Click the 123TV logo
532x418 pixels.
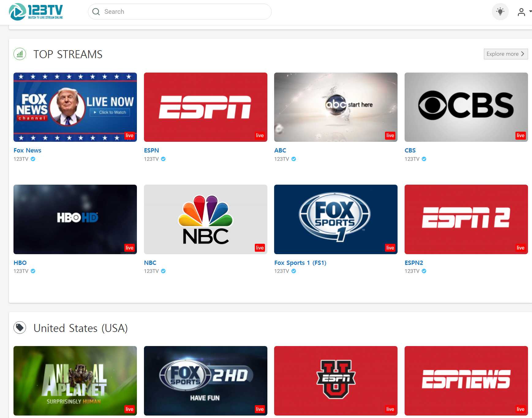[36, 12]
